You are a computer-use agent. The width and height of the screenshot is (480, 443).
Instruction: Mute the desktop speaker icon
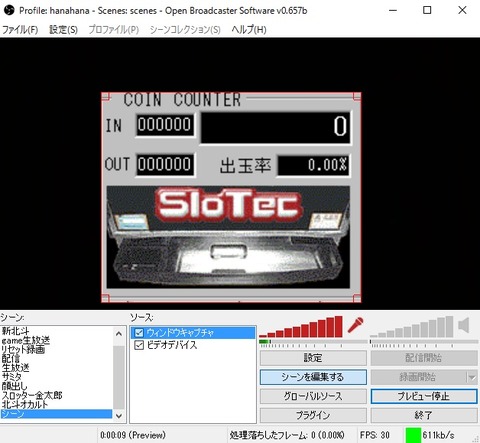point(464,325)
